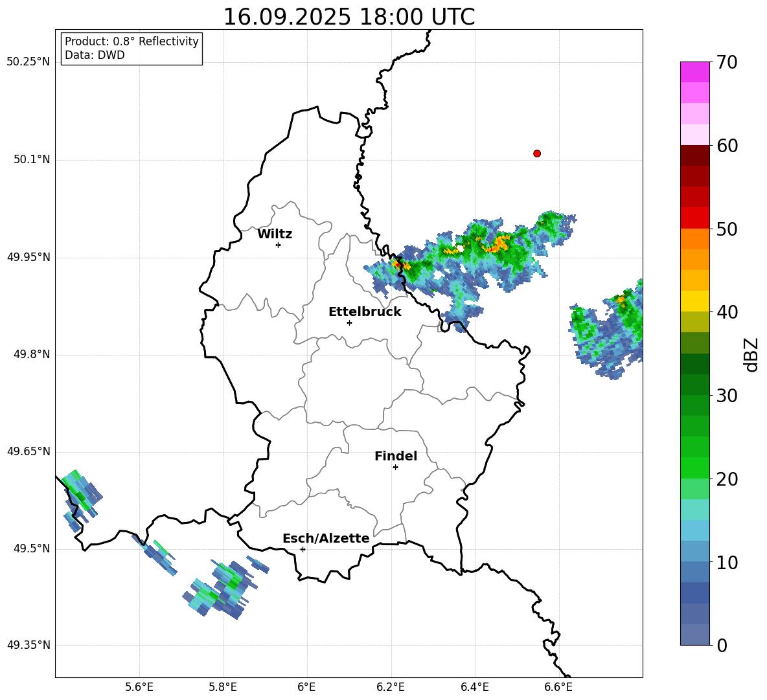This screenshot has width=767, height=700.
Task: Click the colorbar value 0
Action: tap(722, 646)
